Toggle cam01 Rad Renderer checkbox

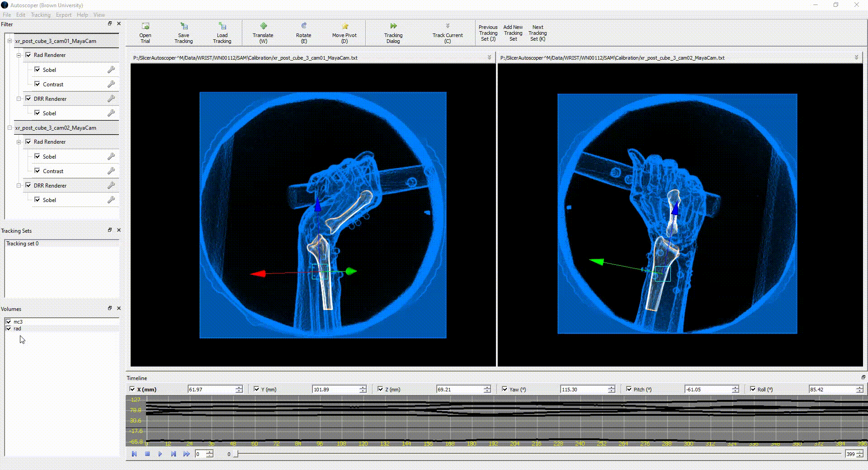click(x=28, y=55)
